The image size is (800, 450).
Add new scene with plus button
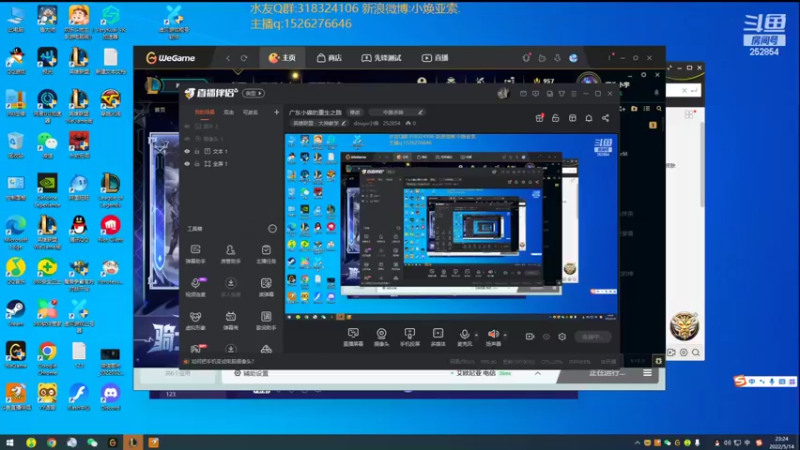277,112
